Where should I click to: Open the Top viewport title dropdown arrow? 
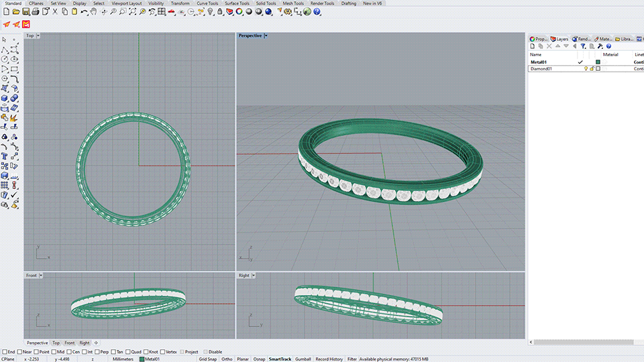(x=38, y=36)
